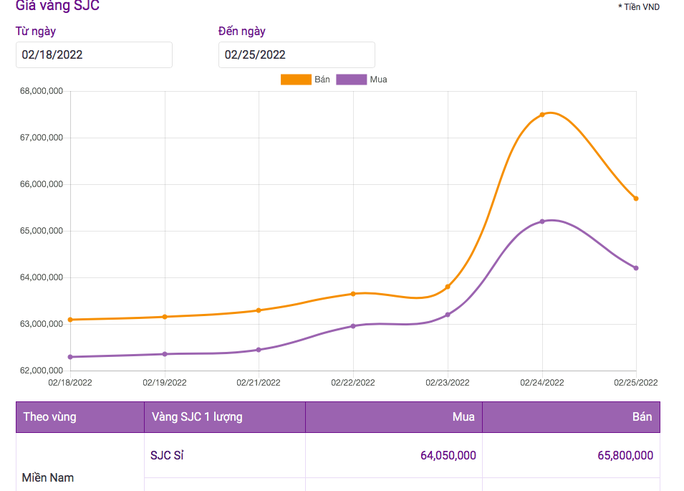684x491 pixels.
Task: Select the orange Bán peak point on 02/24/2022
Action: (542, 115)
